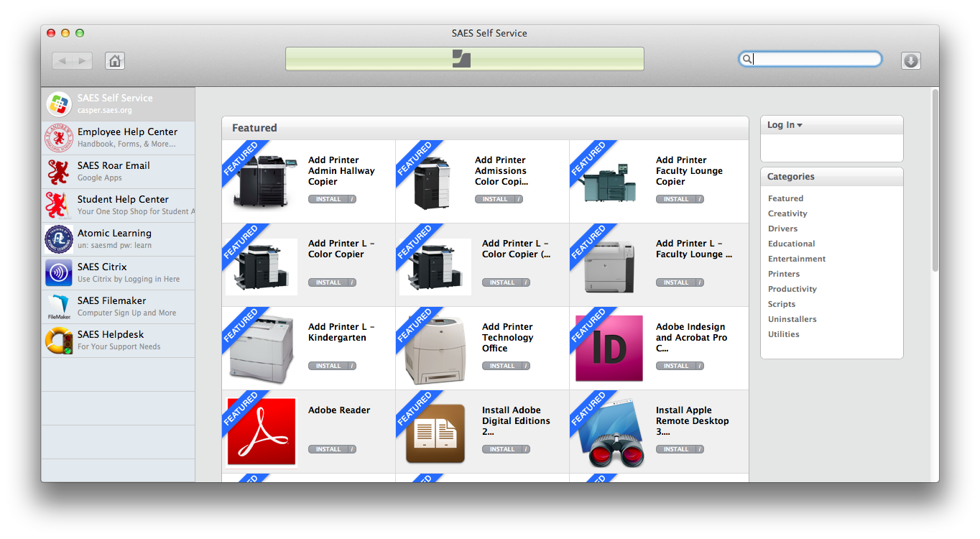Click Adobe Reader title text
The image size is (980, 539).
click(x=339, y=410)
